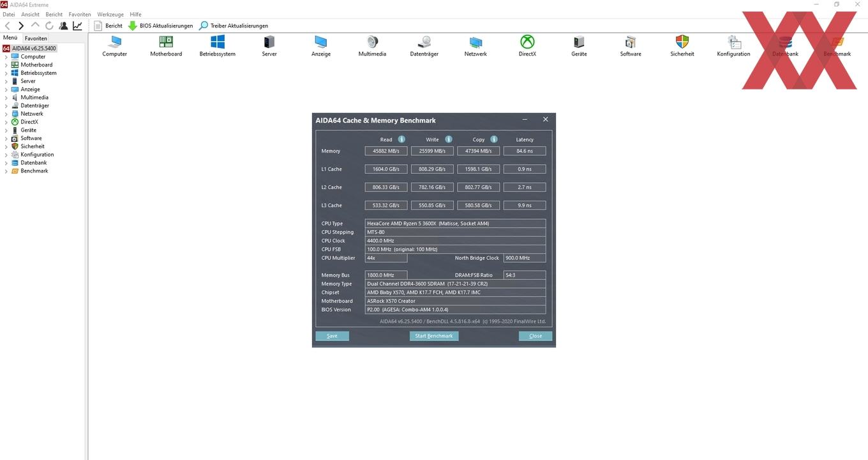Click Memory latency value 84.6 ns
The width and height of the screenshot is (868, 460).
click(525, 151)
